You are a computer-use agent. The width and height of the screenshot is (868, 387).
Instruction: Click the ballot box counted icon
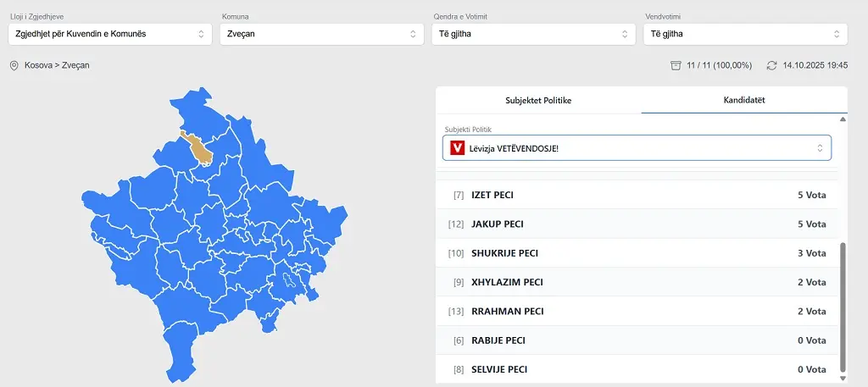click(676, 65)
